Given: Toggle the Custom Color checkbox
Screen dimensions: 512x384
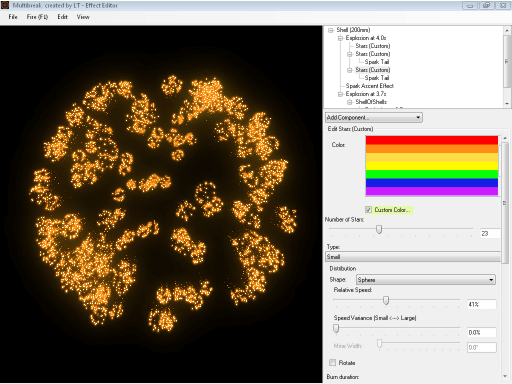Looking at the screenshot, I should click(x=368, y=210).
